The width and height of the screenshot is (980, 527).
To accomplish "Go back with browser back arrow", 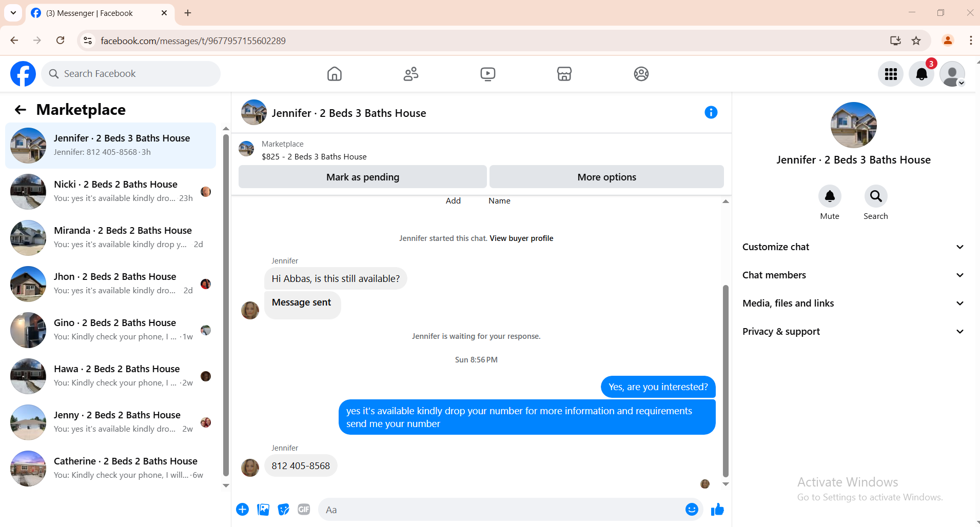I will (x=14, y=40).
